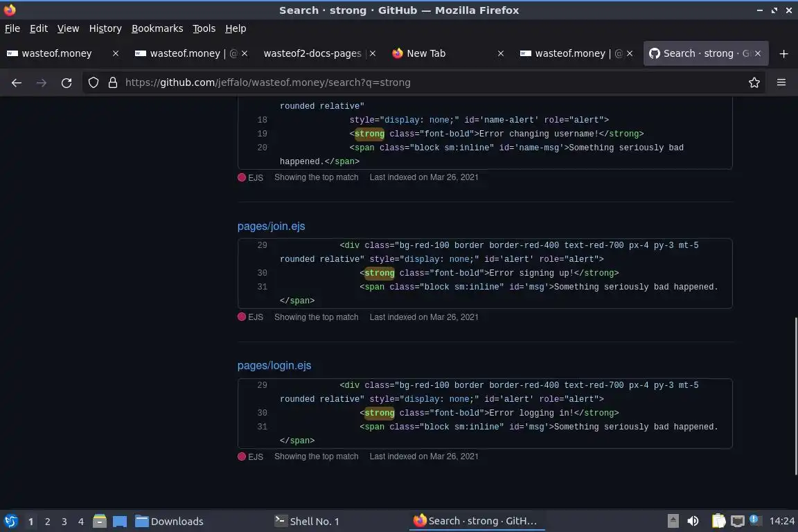
Task: Open the Downloads folder taskbar item
Action: point(169,522)
